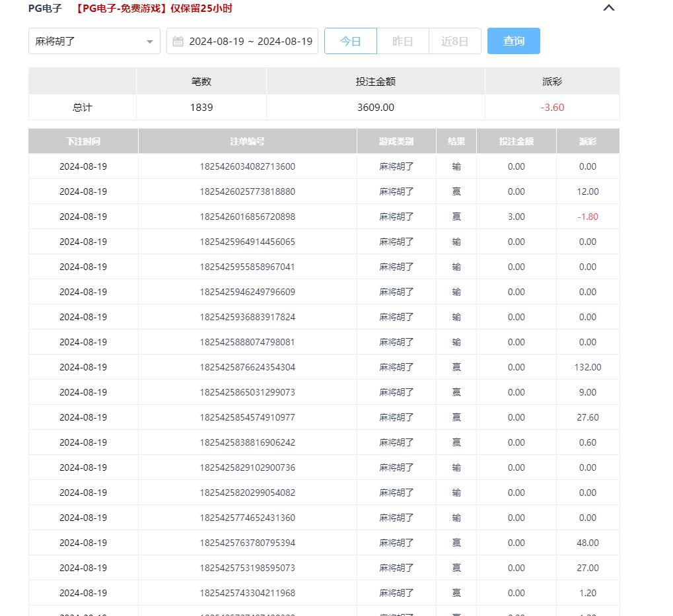Screen dimensions: 673x616
Task: Click the 游戏类别 column header
Action: click(x=396, y=141)
